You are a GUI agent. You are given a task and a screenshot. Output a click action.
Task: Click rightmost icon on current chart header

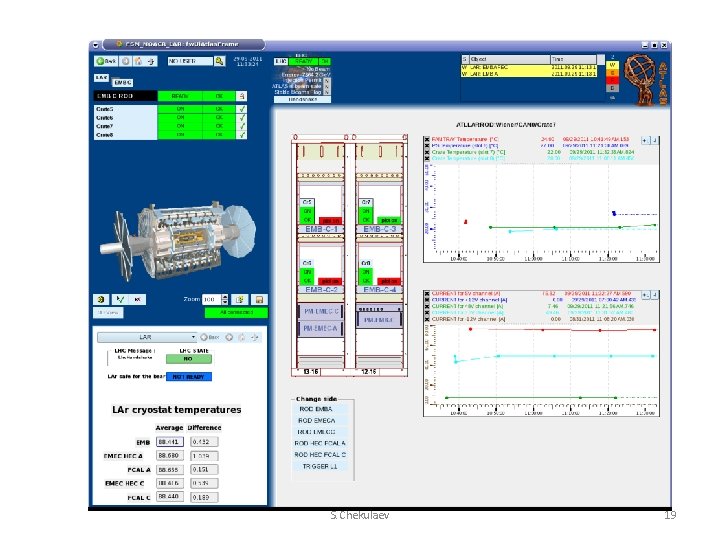(x=655, y=295)
